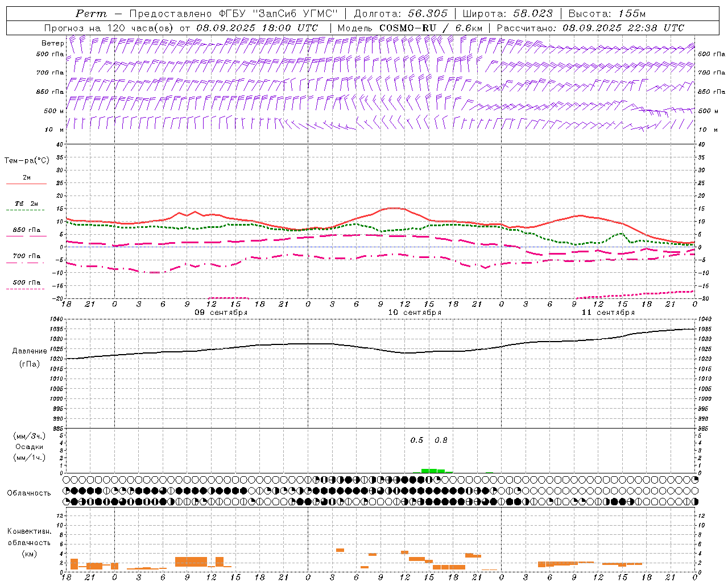Click the green dashed "Td 2м" legend entry
The width and height of the screenshot is (728, 582).
pyautogui.click(x=26, y=206)
